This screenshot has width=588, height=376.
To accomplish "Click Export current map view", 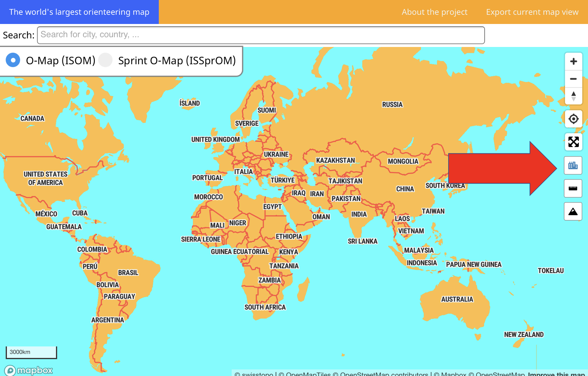I will tap(532, 12).
